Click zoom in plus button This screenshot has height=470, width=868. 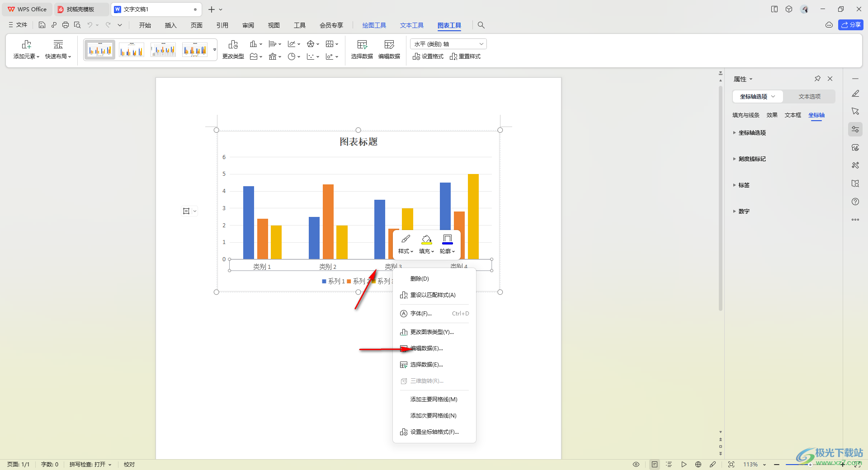[x=843, y=465]
